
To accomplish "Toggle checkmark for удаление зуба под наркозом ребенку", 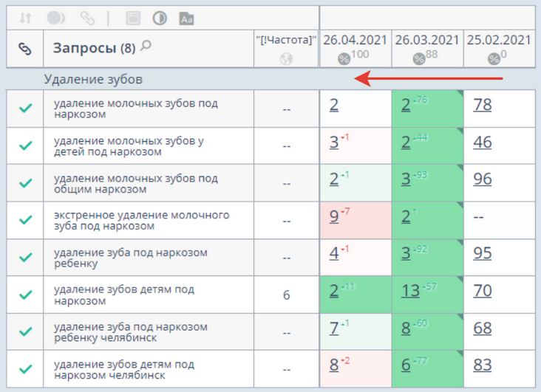I will click(26, 257).
